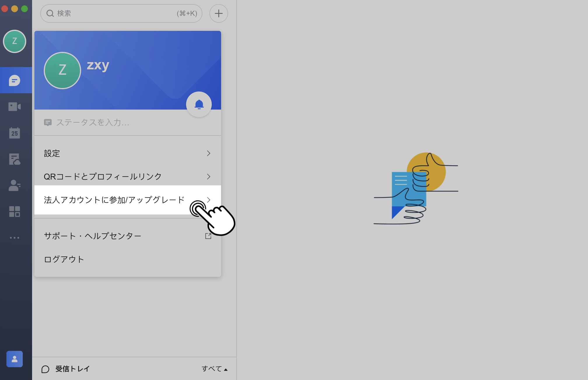Open サポート・ヘルプセンター link
The image size is (588, 380).
(x=128, y=236)
